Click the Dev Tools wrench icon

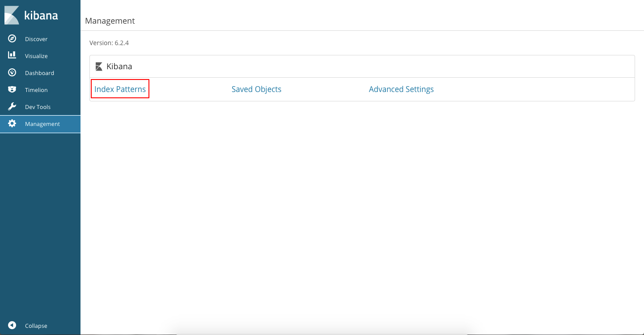click(12, 107)
